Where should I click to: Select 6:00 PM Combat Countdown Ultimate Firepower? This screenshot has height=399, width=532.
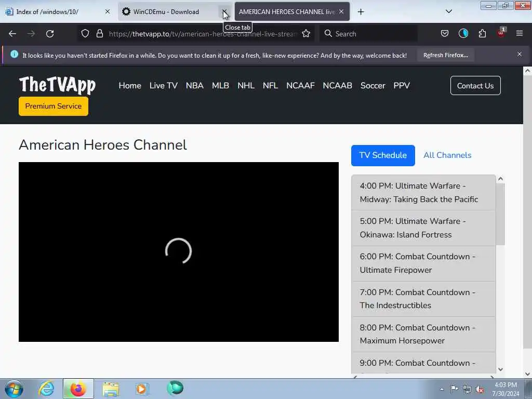coord(423,263)
